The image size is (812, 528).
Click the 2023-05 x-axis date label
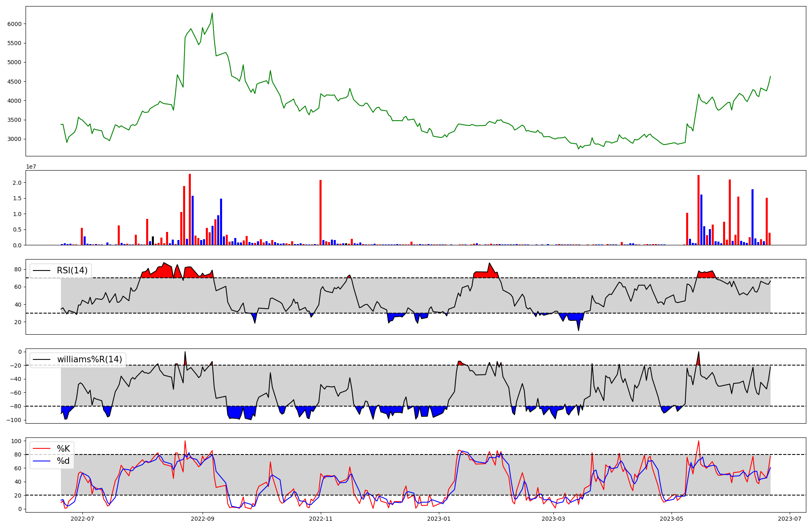[x=671, y=519]
